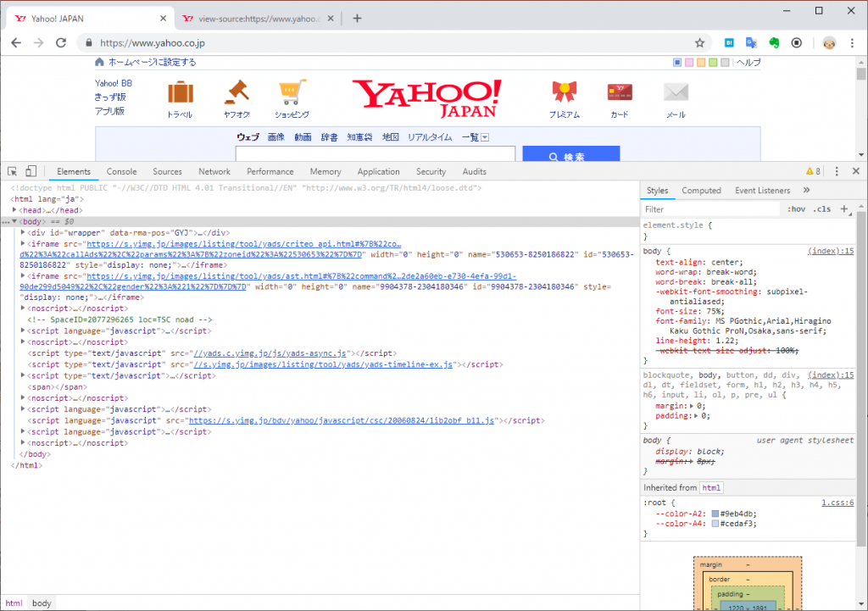Select the green theme color square
868x611 pixels.
coord(713,63)
